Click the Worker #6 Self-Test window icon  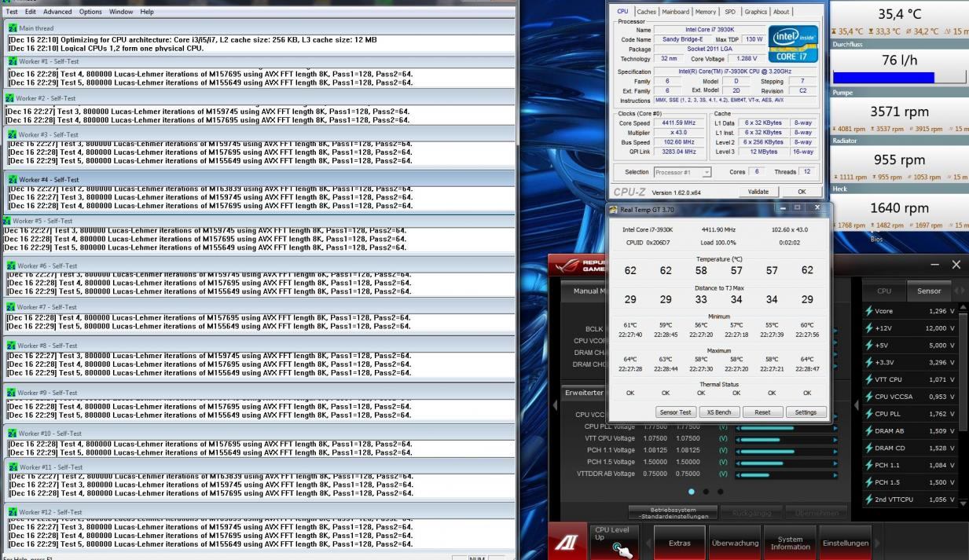13,266
